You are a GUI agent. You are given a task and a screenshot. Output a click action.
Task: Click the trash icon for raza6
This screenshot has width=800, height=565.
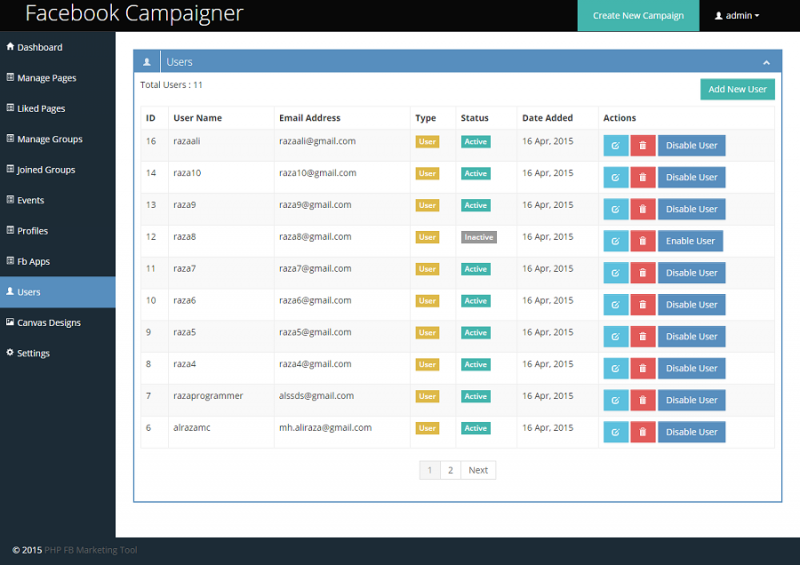pos(643,305)
